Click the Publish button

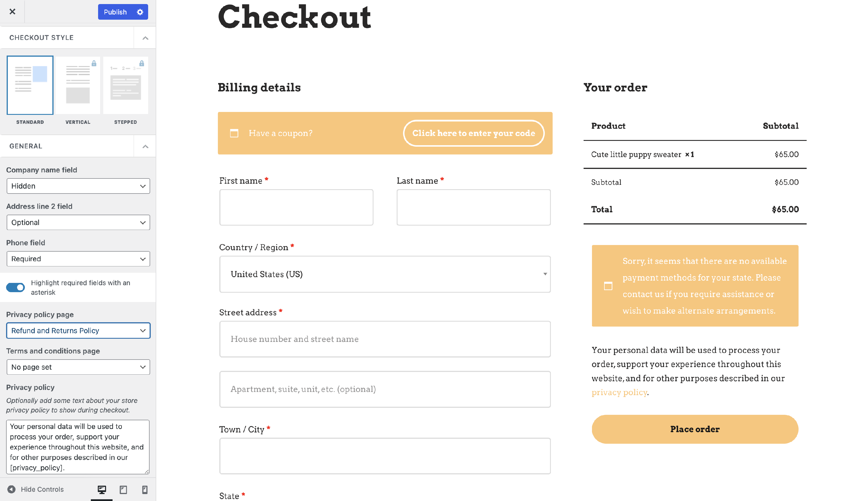pos(115,12)
